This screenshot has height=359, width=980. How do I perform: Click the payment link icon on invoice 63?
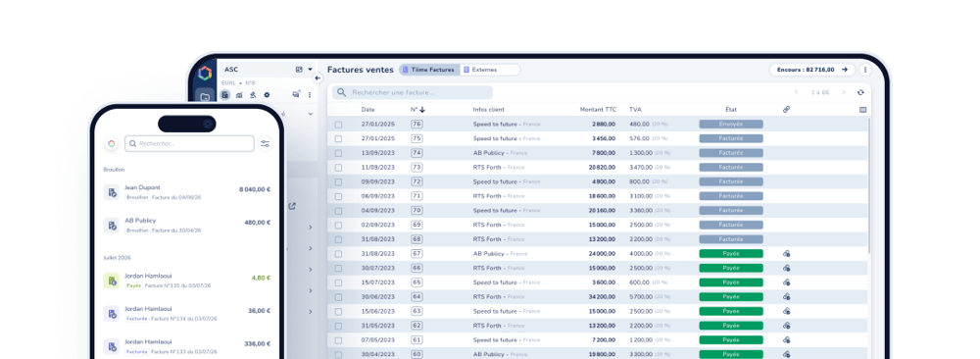pyautogui.click(x=787, y=311)
